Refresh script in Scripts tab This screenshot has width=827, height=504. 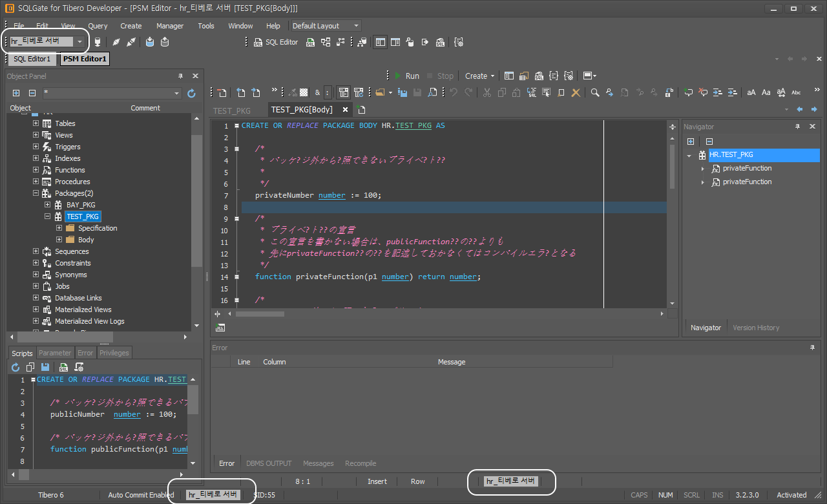pos(16,367)
